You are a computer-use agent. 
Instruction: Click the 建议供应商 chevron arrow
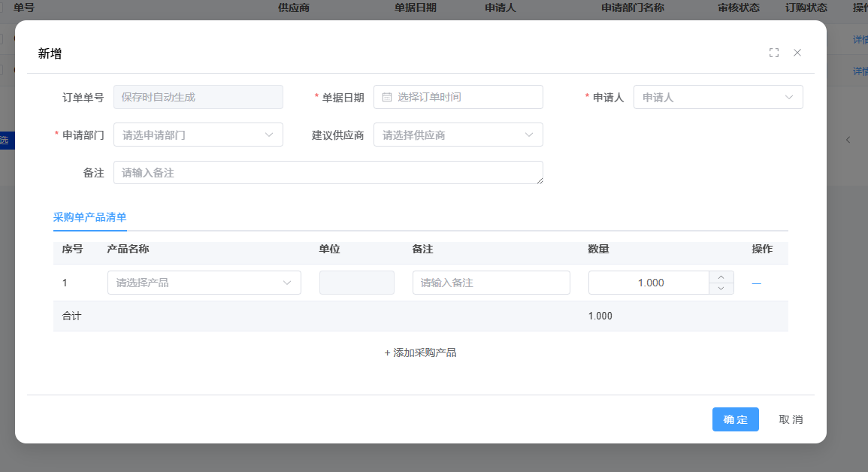click(x=528, y=135)
